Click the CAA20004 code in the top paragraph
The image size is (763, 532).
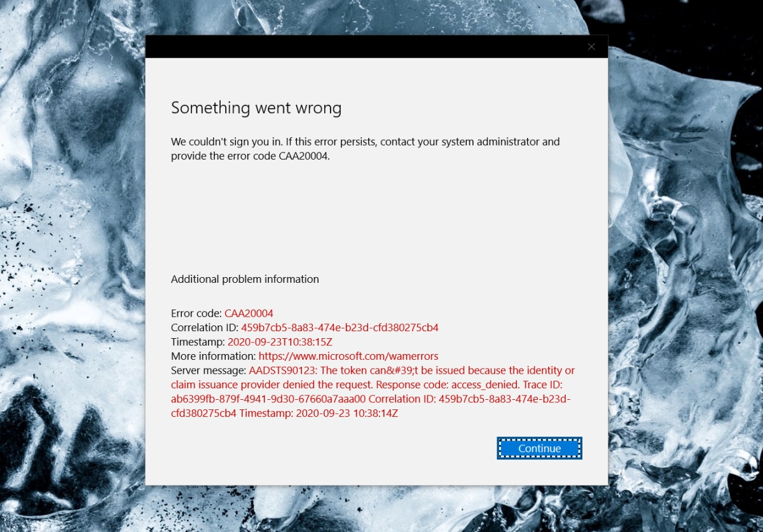pyautogui.click(x=304, y=157)
